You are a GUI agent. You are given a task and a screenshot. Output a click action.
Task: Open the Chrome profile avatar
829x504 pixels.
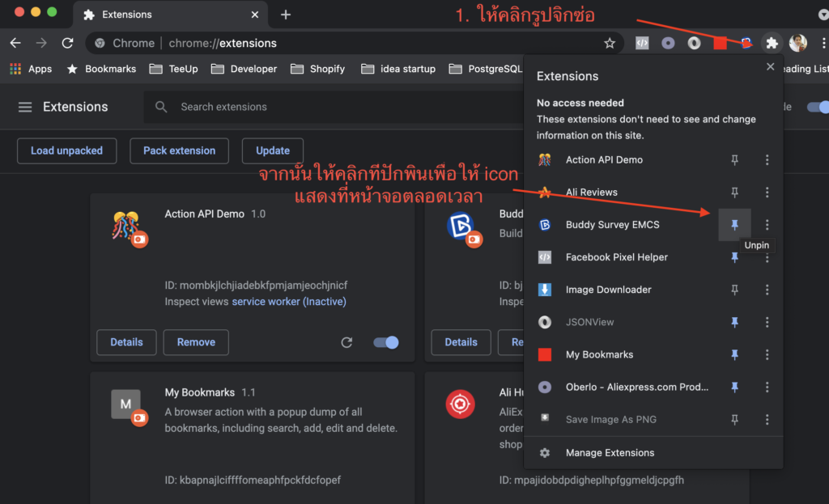click(x=797, y=43)
